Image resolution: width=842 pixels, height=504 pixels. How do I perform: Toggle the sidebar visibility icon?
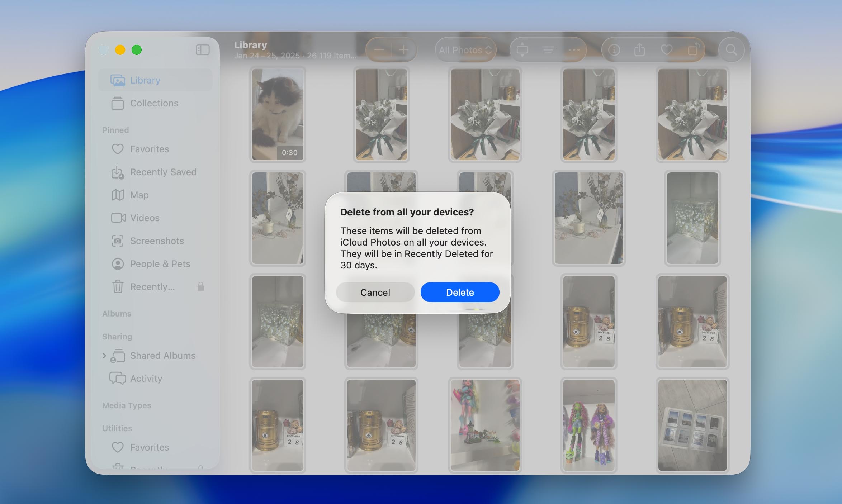[x=203, y=50]
